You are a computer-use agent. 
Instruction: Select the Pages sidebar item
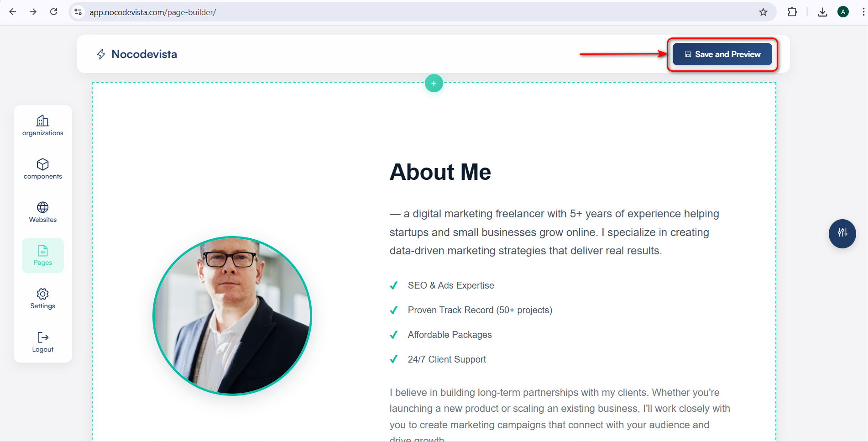[43, 256]
